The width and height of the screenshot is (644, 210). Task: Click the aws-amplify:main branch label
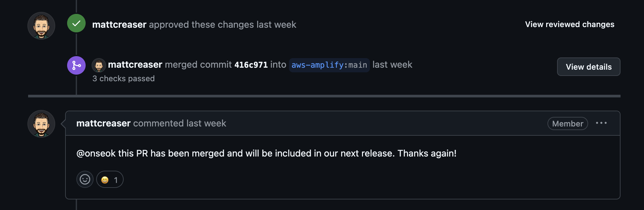[x=329, y=65]
